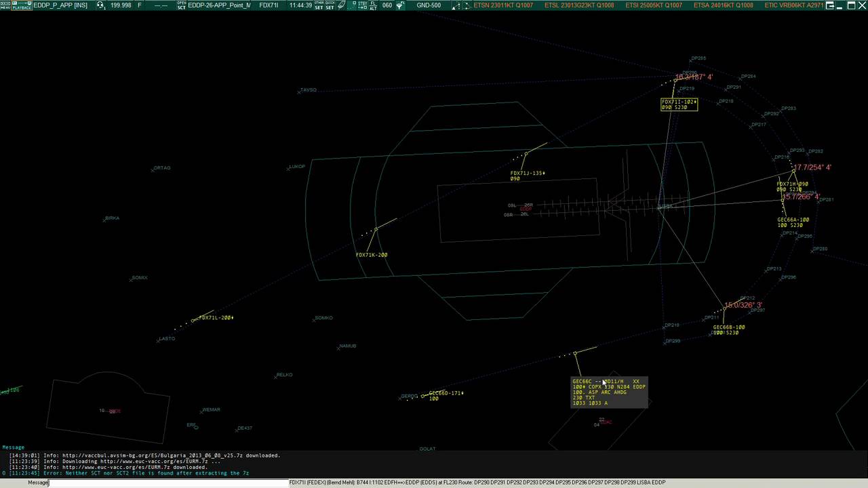Screen dimensions: 868x488
Task: Open QUICK SET settings
Action: point(330,5)
